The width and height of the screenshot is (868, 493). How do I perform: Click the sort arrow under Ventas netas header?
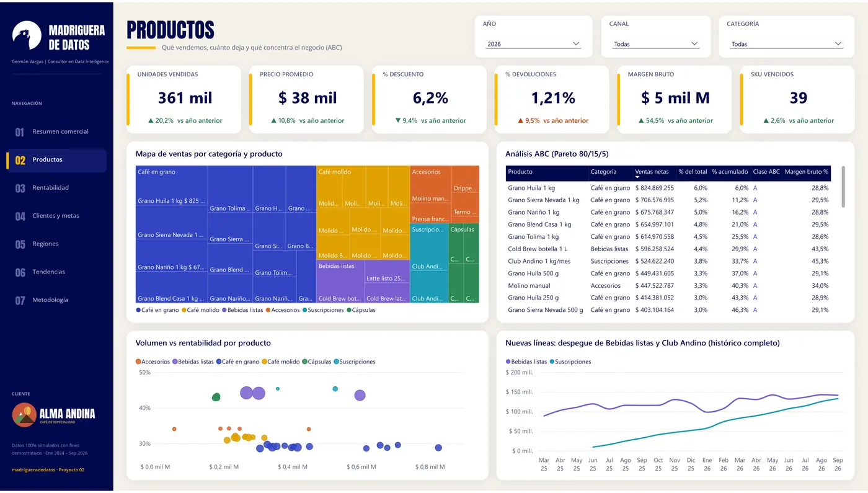point(637,177)
